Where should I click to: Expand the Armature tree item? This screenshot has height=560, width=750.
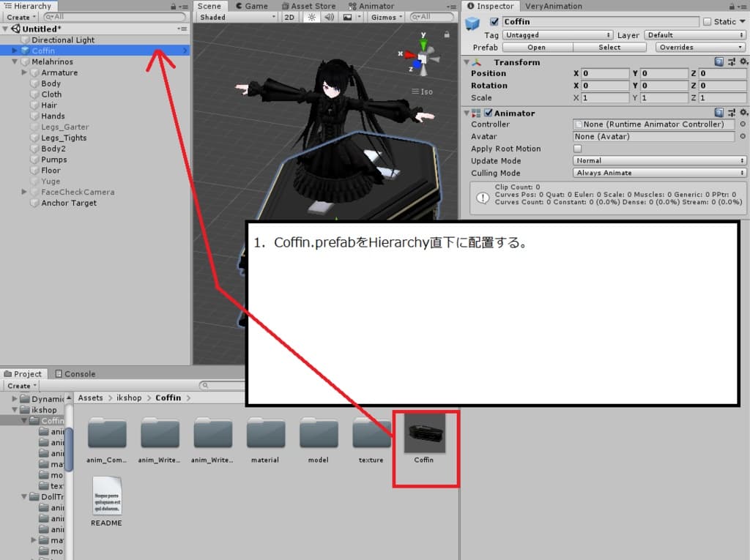tap(24, 72)
